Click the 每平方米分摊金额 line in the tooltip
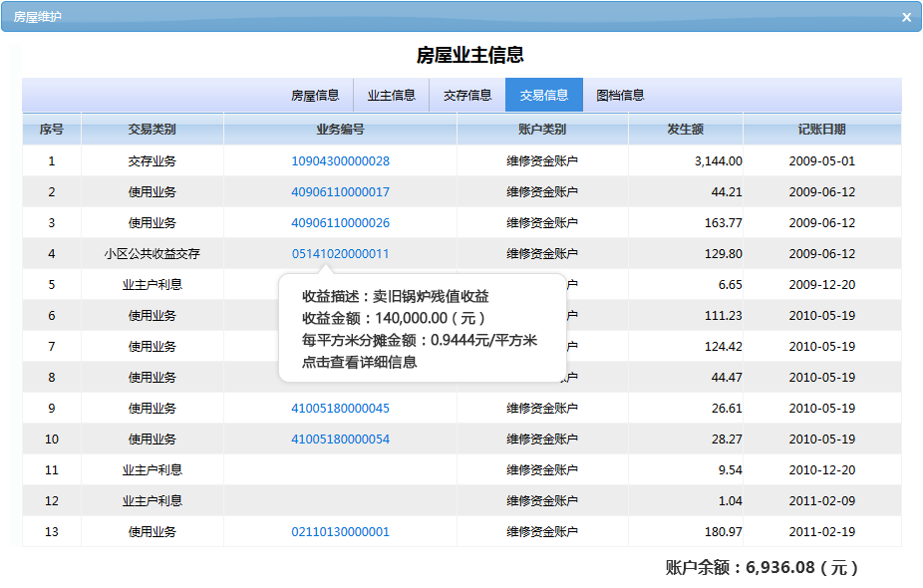Viewport: 923px width, 588px height. 419,340
